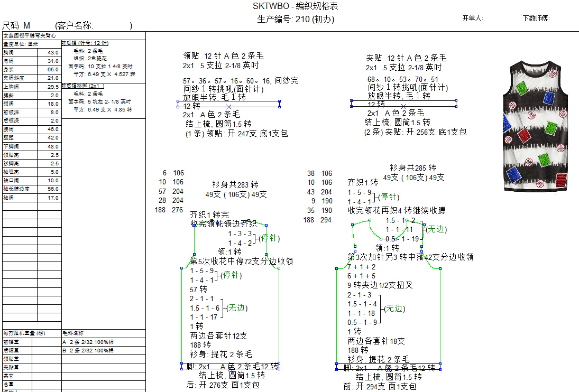Click '前: 开 294支 面1支包'
The height and width of the screenshot is (392, 579).
[380, 387]
